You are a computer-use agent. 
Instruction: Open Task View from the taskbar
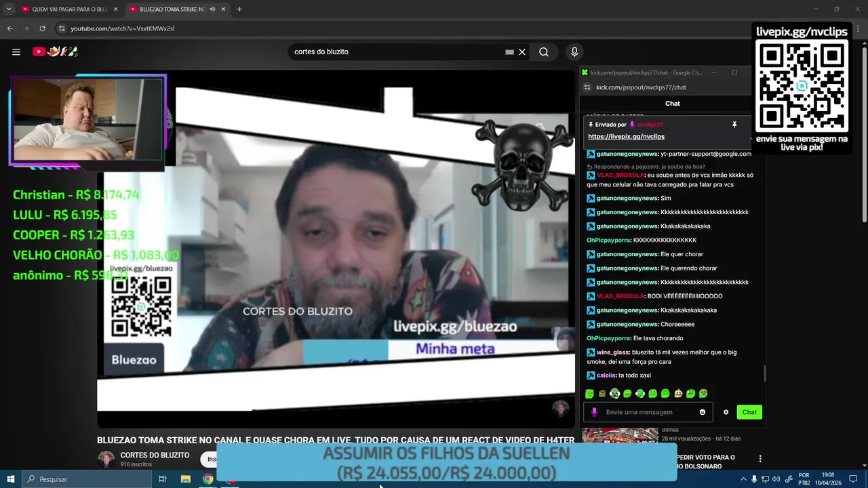(x=163, y=479)
